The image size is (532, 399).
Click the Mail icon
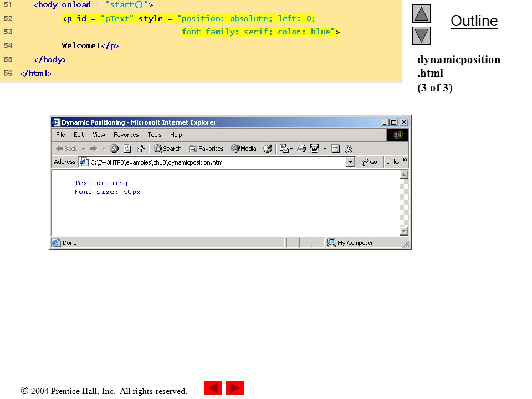click(x=284, y=149)
